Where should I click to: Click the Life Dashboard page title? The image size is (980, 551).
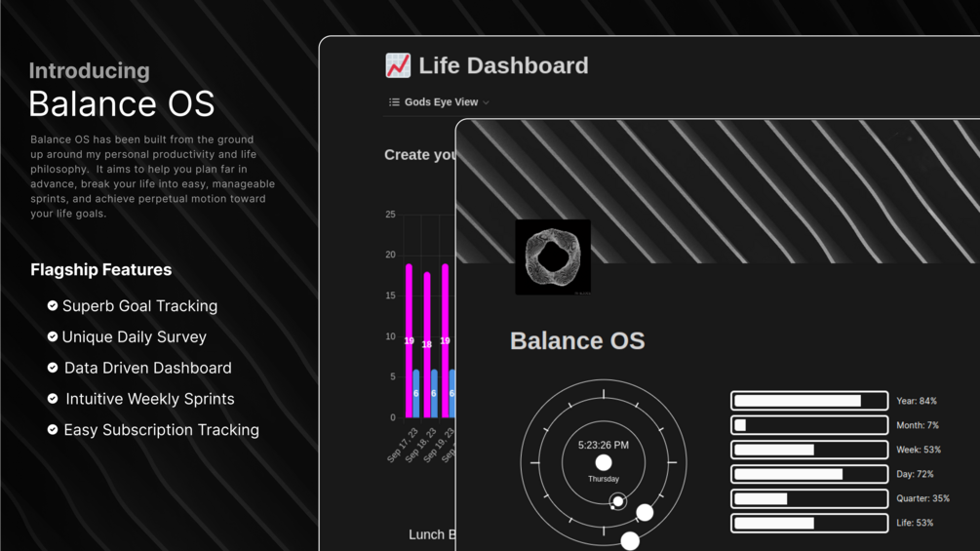click(x=503, y=65)
